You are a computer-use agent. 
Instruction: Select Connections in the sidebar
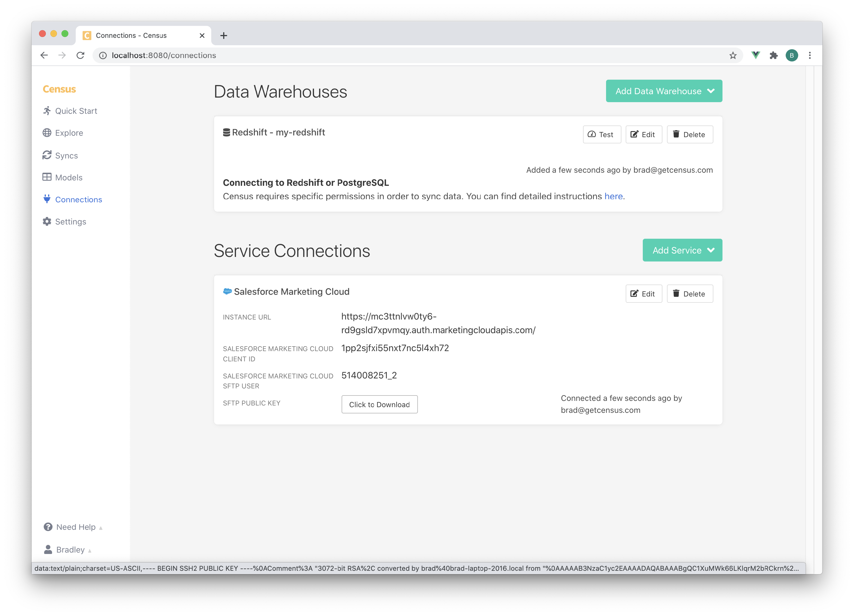point(78,199)
